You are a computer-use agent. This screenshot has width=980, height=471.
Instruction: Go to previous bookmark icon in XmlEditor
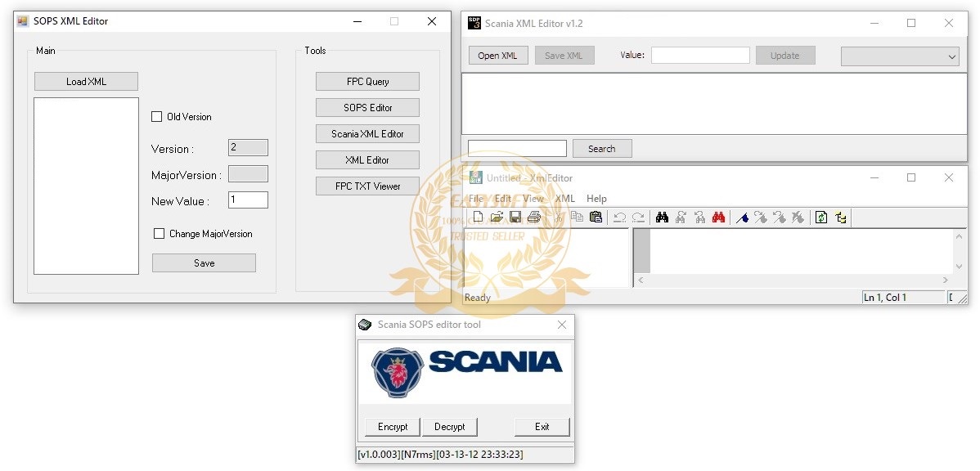tap(780, 218)
